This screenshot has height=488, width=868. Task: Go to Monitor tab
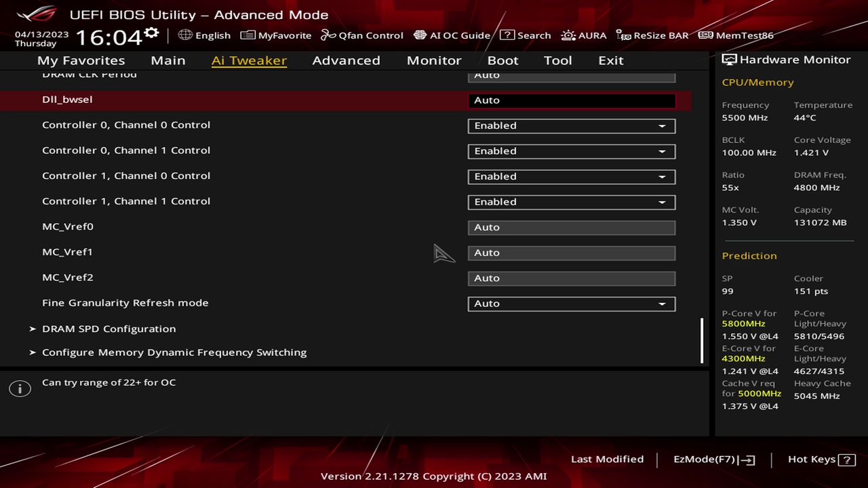pyautogui.click(x=434, y=60)
